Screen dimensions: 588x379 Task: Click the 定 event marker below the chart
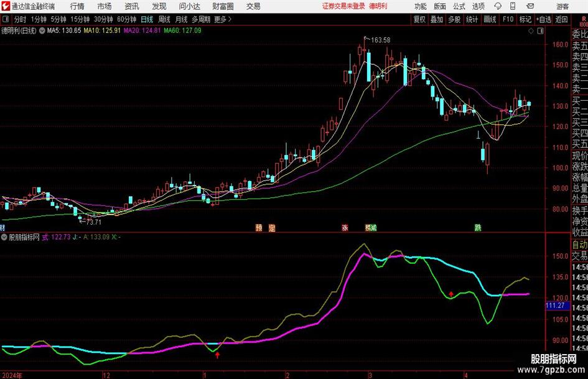coord(272,228)
